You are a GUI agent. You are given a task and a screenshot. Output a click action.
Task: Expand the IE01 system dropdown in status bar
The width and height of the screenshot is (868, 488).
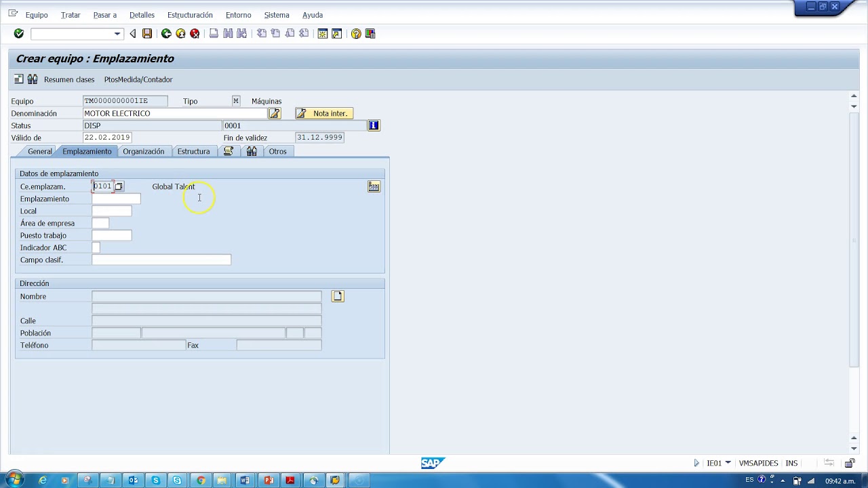tap(728, 463)
